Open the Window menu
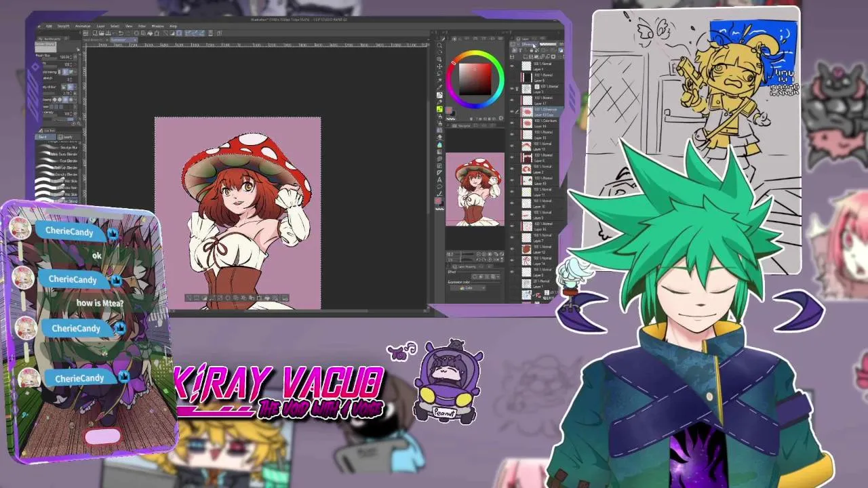This screenshot has width=868, height=488. (157, 26)
